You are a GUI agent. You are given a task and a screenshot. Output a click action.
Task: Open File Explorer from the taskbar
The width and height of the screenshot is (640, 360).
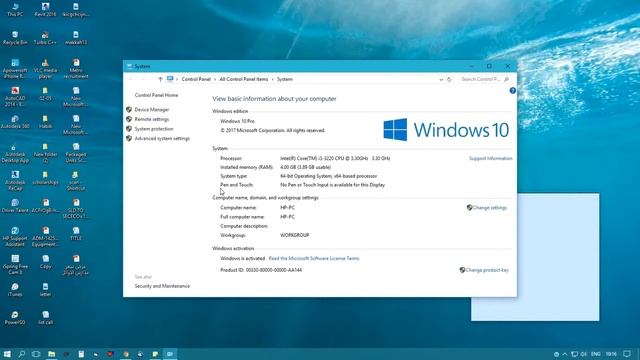51,354
